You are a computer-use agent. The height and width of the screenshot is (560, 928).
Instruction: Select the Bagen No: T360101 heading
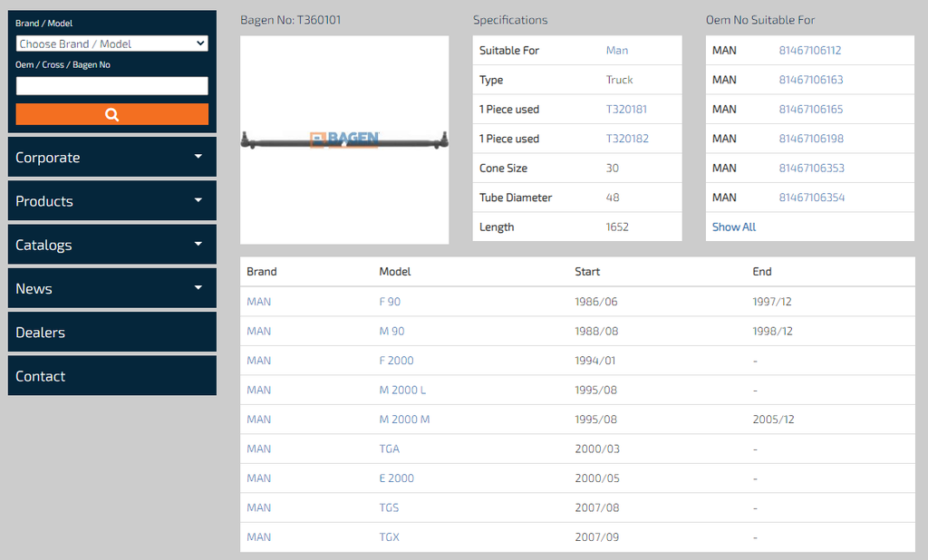pos(291,20)
